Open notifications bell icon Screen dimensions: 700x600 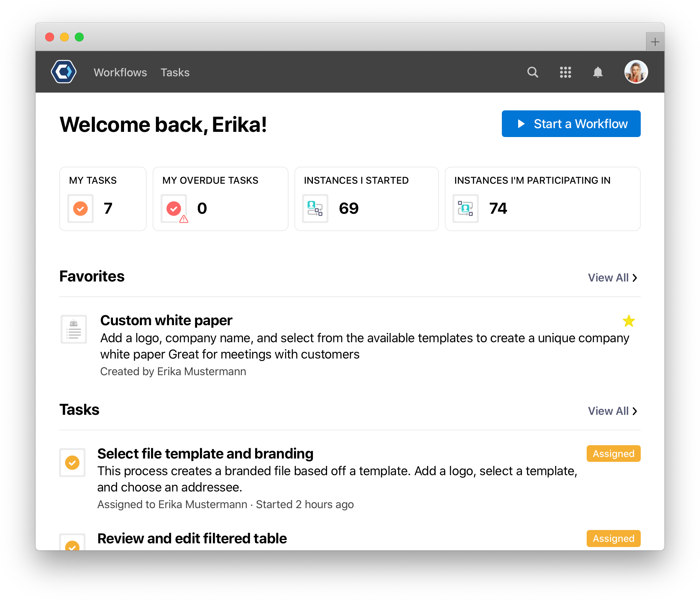click(x=598, y=72)
